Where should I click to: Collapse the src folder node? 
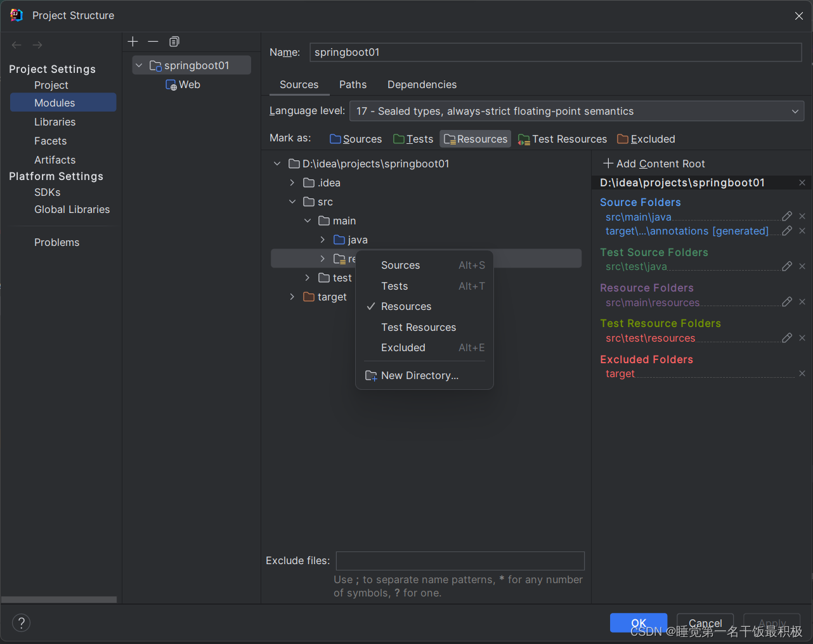[x=292, y=202]
